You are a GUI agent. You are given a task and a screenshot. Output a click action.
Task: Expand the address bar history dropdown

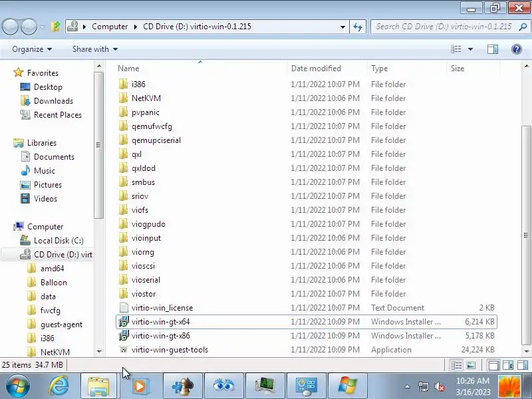pos(342,27)
